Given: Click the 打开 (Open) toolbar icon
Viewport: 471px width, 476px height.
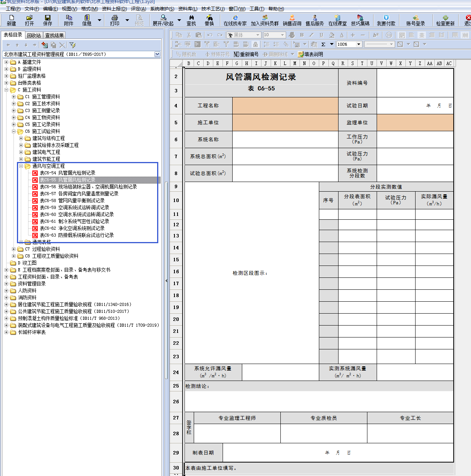Looking at the screenshot, I should tap(29, 20).
